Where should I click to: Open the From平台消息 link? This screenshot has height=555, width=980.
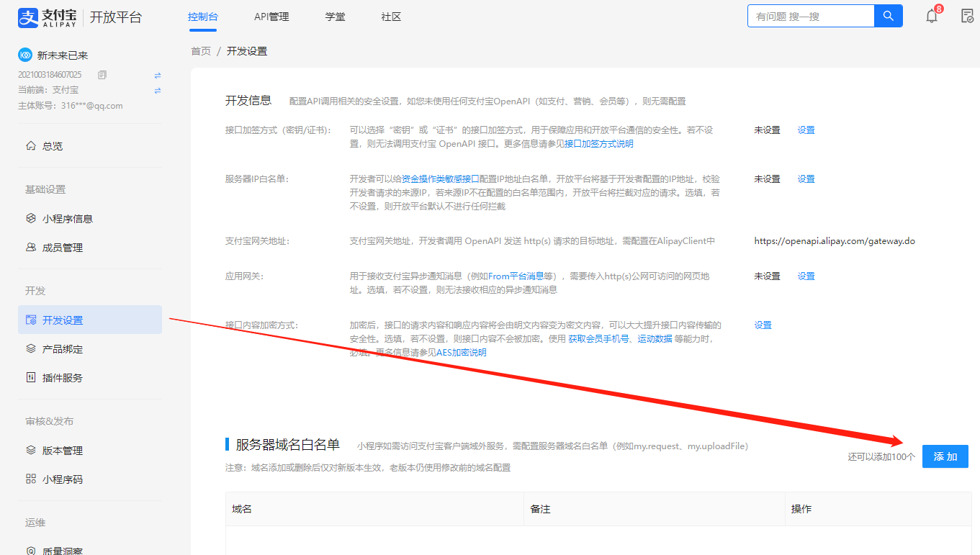[516, 276]
